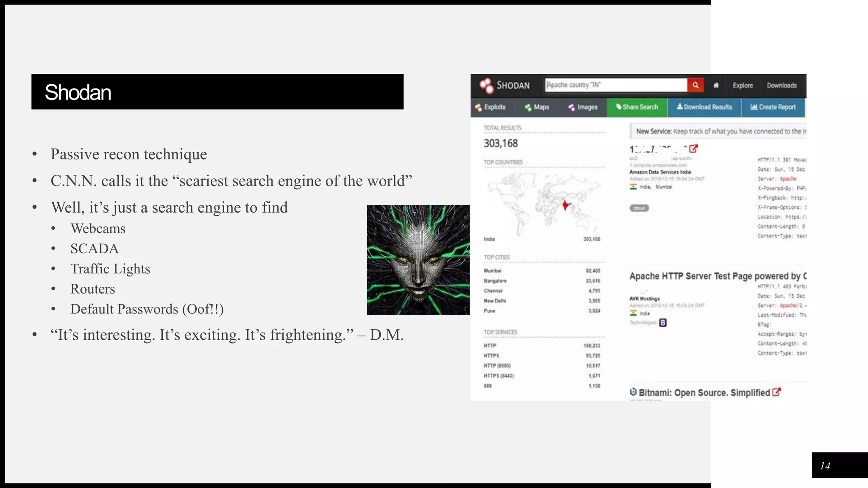The height and width of the screenshot is (488, 868).
Task: Click the Default Passwords (Oof!!) sub-bullet
Action: click(147, 309)
